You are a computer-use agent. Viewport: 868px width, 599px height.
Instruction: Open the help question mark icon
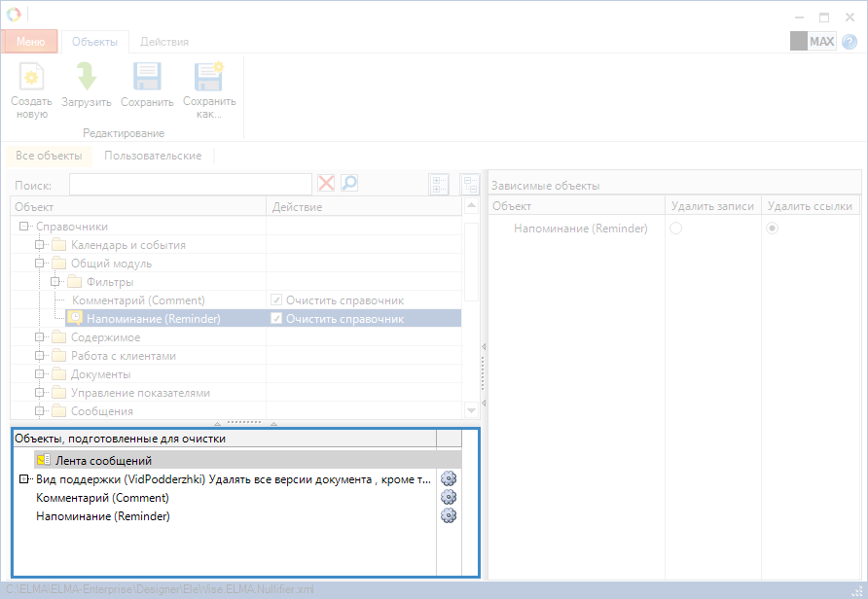(850, 42)
